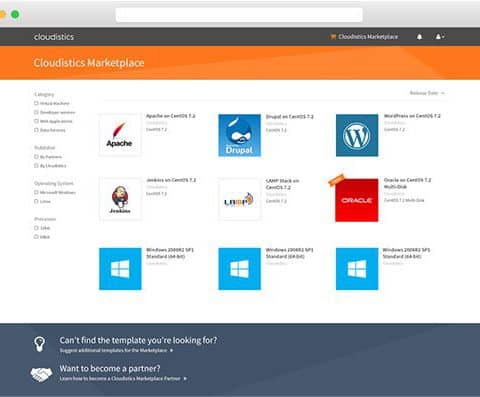Click the Jenkins template logo
The width and height of the screenshot is (480, 397).
(120, 199)
